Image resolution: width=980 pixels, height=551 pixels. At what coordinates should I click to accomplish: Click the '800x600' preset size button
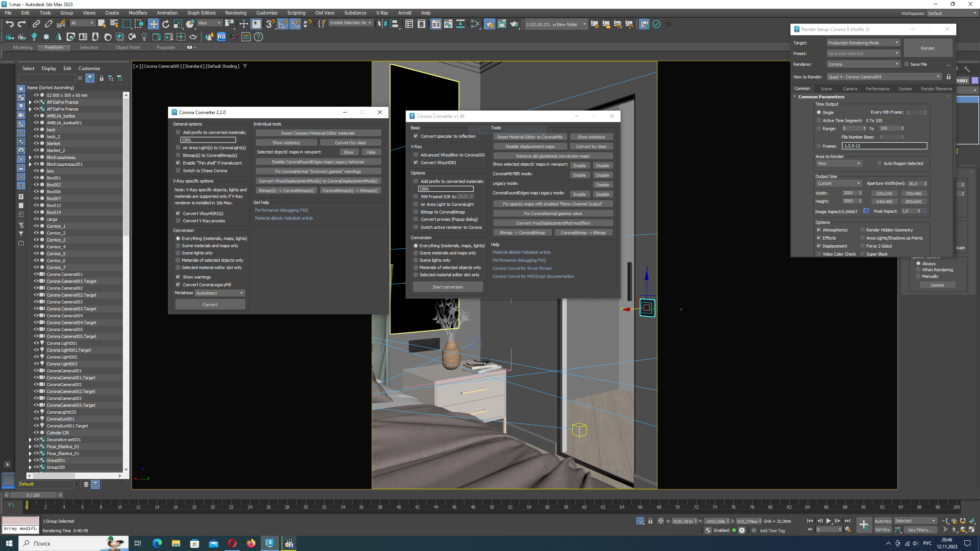tap(913, 202)
